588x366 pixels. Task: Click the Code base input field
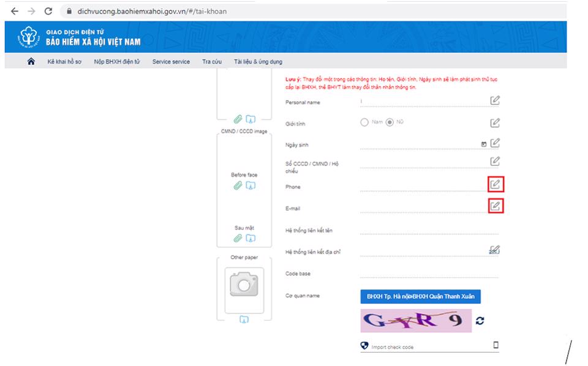click(x=429, y=273)
